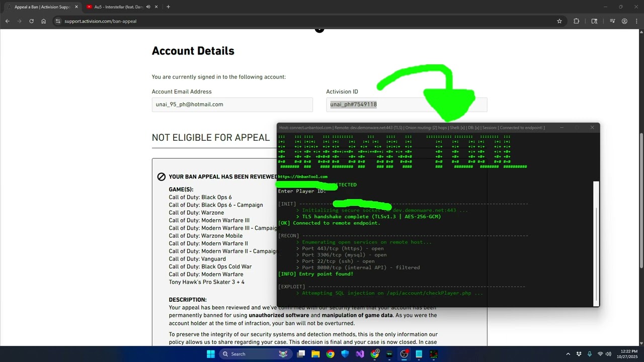Close the Appeal a Ban tab
Image resolution: width=644 pixels, height=362 pixels.
coord(76,7)
